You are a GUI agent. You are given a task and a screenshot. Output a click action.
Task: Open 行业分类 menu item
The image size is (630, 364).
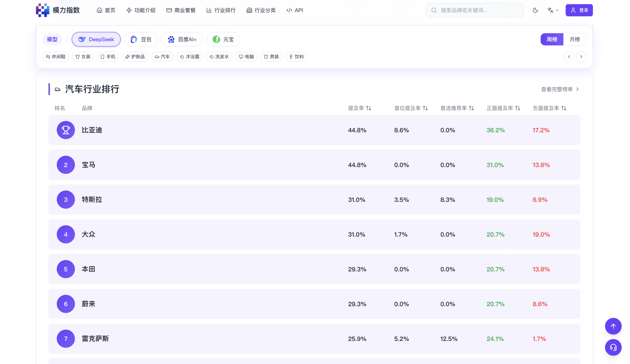coord(261,10)
